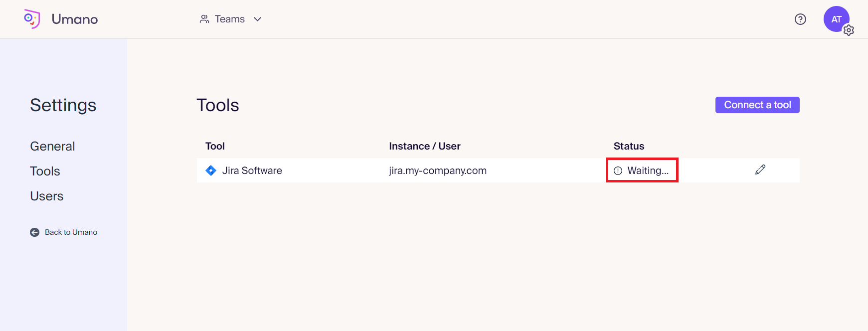
Task: Open the Users settings section
Action: click(47, 196)
